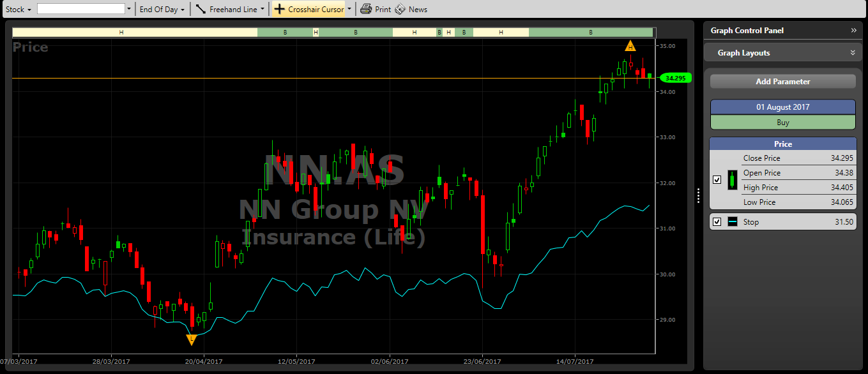Click the 20/04/2017 date axis label
The height and width of the screenshot is (374, 868).
(204, 362)
